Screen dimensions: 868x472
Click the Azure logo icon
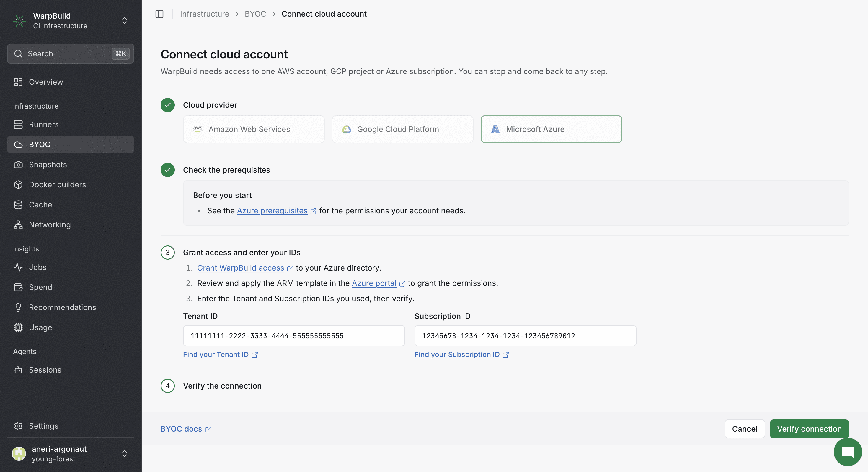(x=495, y=129)
